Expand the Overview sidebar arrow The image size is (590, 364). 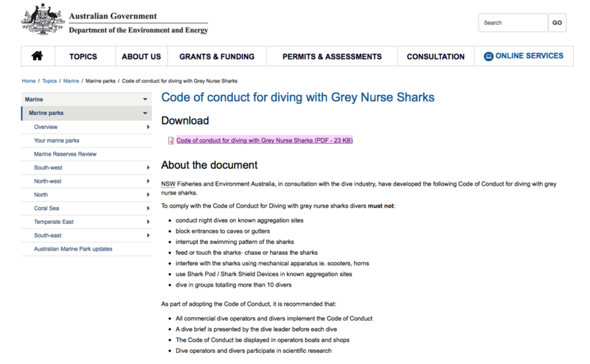click(148, 127)
